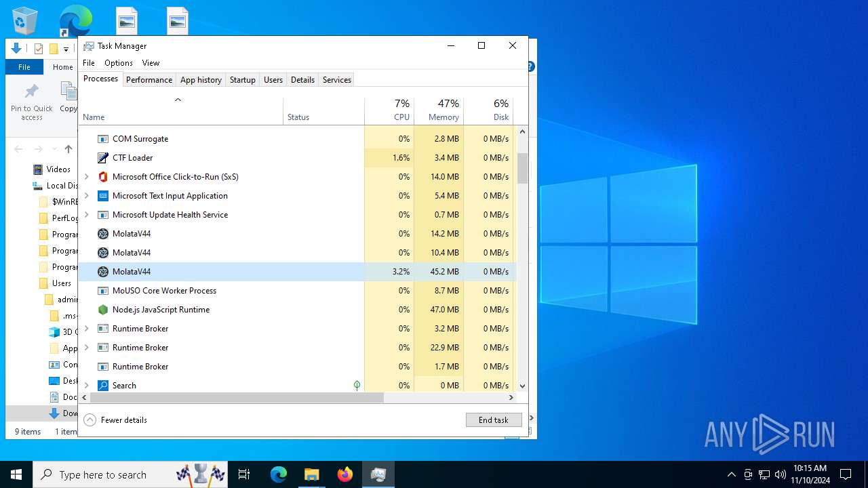The image size is (868, 488).
Task: Click the Task Manager title bar icon
Action: pyautogui.click(x=89, y=46)
